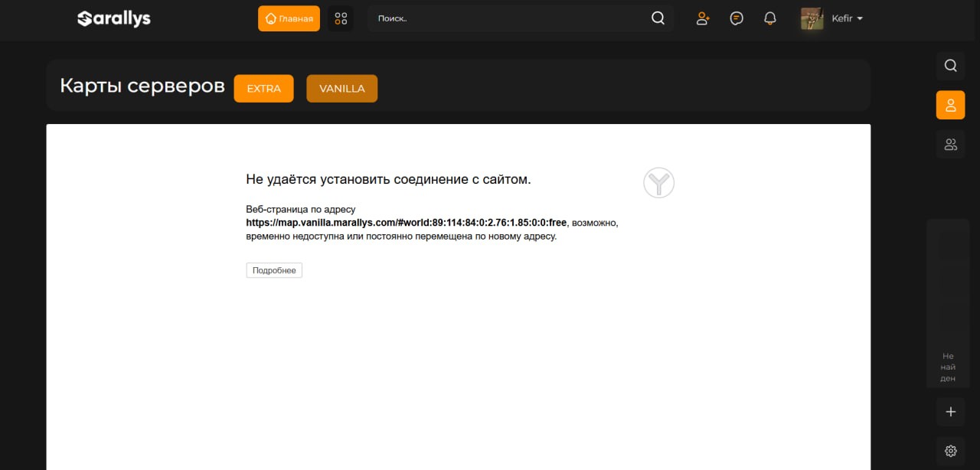
Task: Click the sidebar plus add icon
Action: pyautogui.click(x=950, y=412)
